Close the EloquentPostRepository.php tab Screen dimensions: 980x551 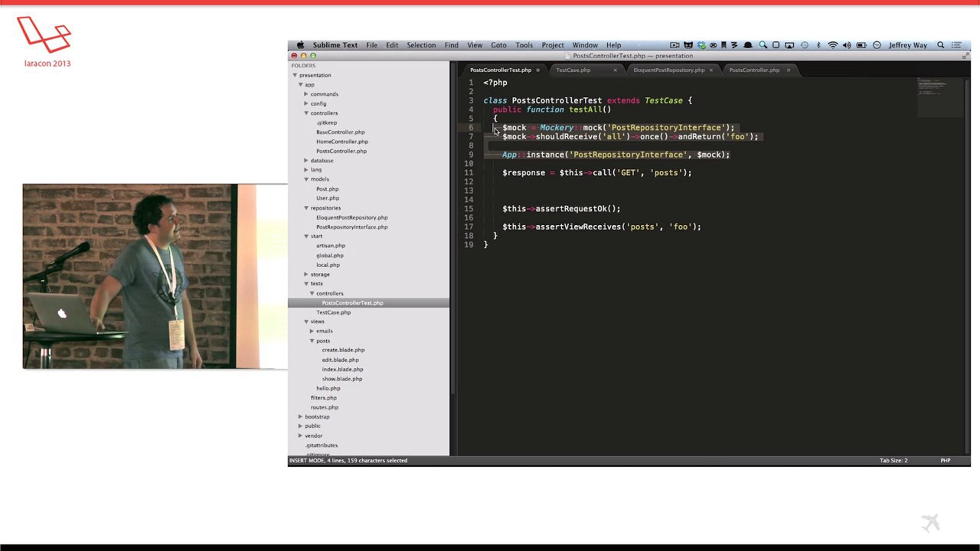(x=711, y=70)
